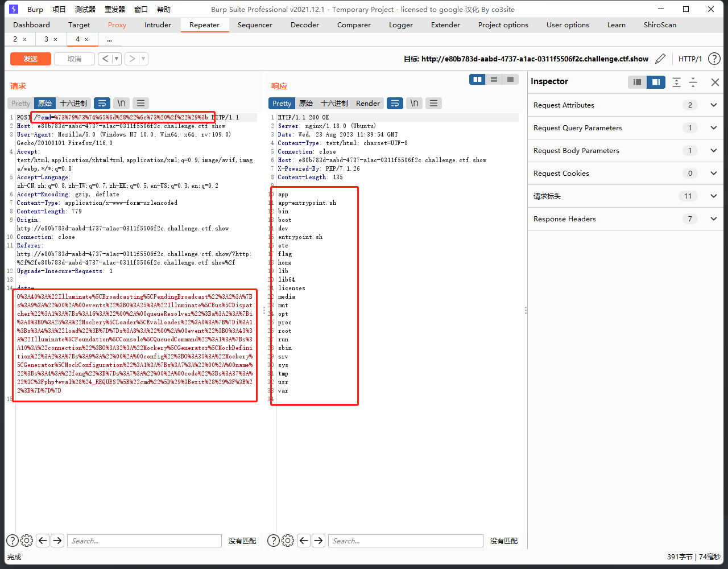Screen dimensions: 728x569
Task: Switch response view to Render
Action: pyautogui.click(x=368, y=103)
